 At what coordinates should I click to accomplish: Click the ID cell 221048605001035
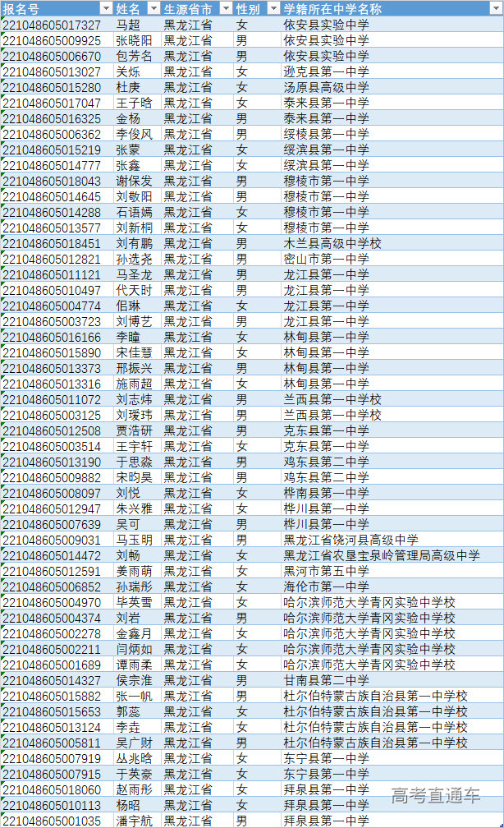pos(53,821)
